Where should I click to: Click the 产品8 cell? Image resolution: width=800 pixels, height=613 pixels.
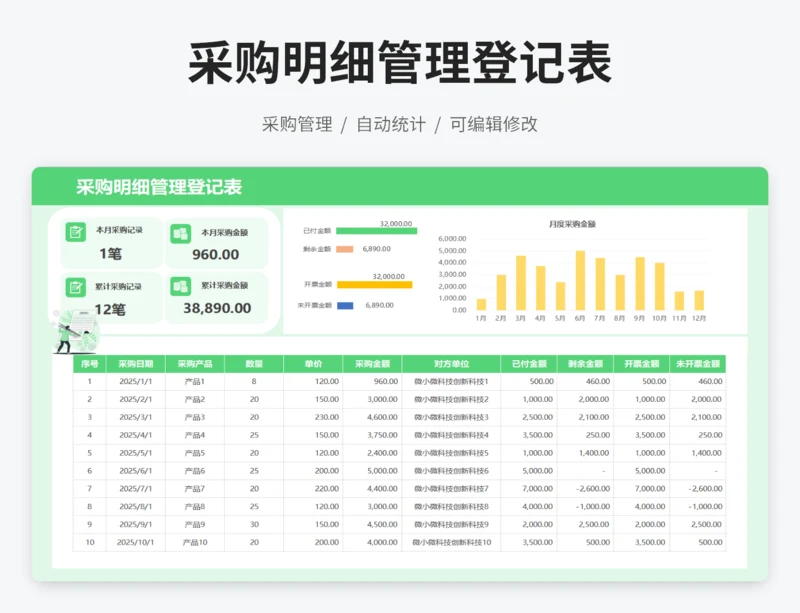[195, 507]
